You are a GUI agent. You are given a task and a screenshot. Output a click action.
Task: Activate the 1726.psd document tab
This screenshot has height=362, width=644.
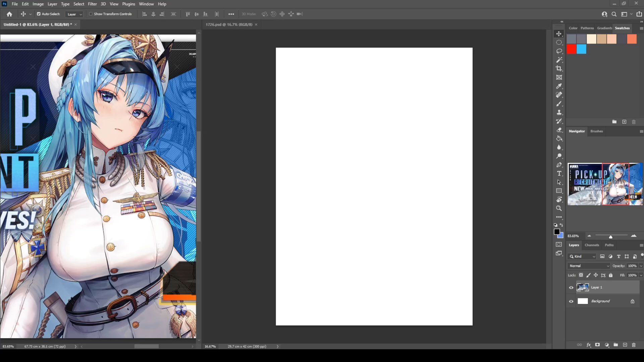click(x=229, y=24)
